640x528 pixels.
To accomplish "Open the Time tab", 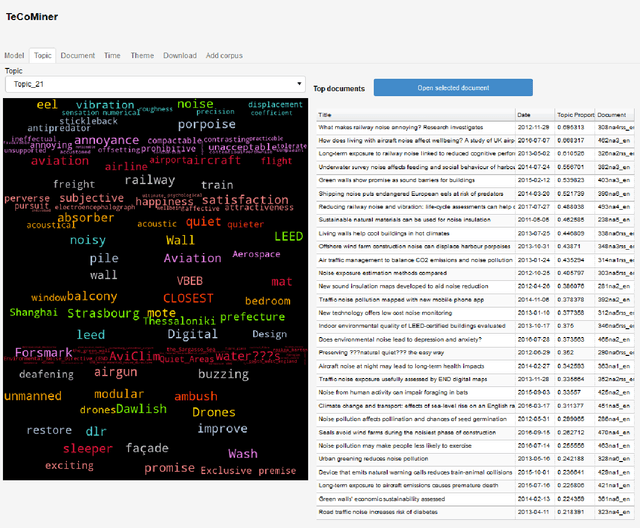I will [x=112, y=56].
